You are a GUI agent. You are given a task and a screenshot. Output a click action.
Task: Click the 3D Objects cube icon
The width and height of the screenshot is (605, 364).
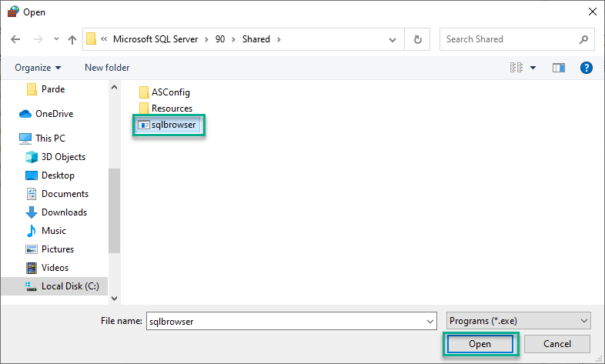[x=32, y=157]
